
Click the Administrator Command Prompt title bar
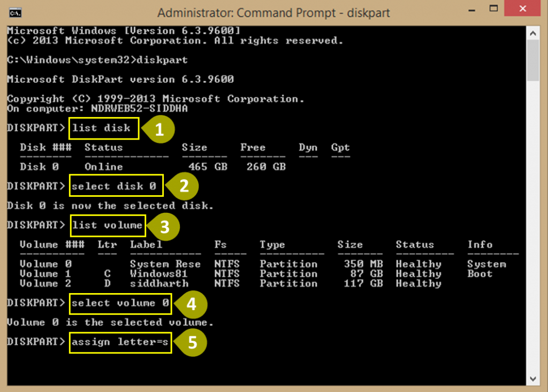[274, 12]
